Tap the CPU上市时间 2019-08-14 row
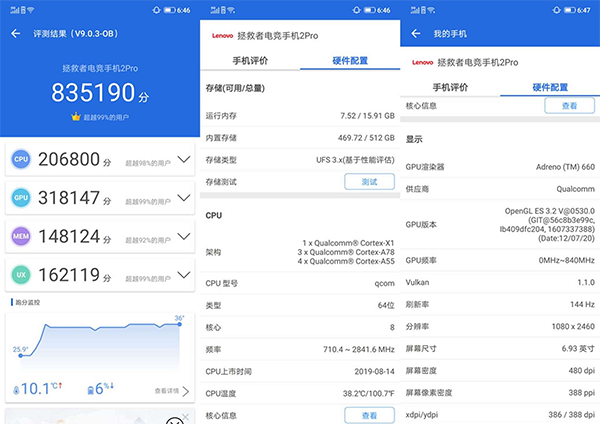This screenshot has width=600, height=424. (300, 371)
